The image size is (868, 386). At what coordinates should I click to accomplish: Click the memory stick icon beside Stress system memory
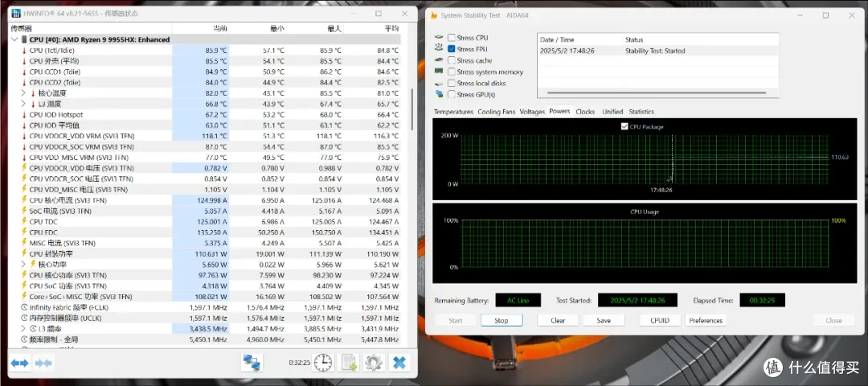[x=439, y=72]
